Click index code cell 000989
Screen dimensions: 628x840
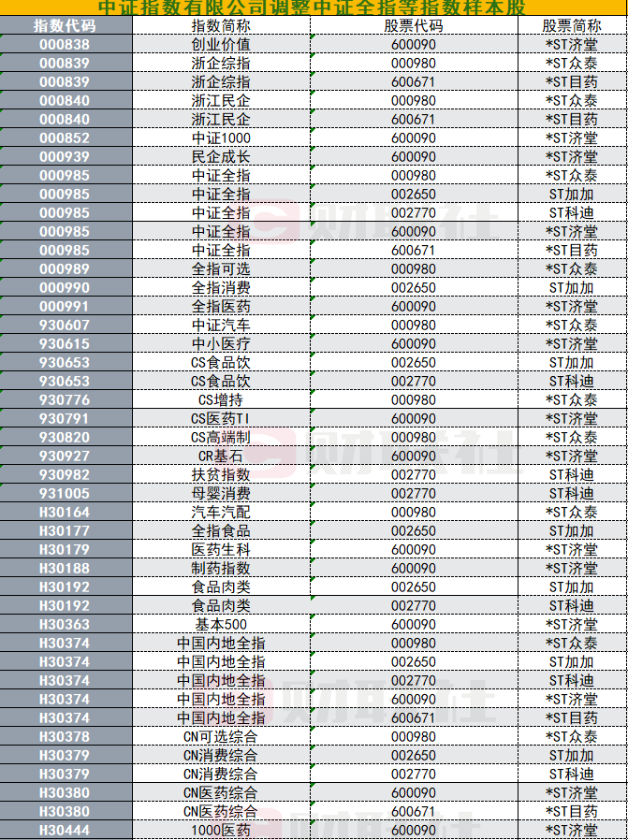pos(66,268)
